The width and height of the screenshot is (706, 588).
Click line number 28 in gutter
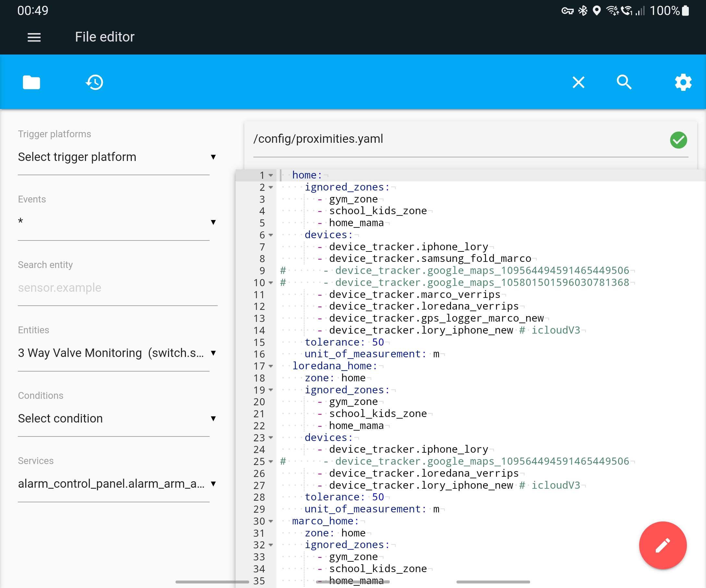259,497
